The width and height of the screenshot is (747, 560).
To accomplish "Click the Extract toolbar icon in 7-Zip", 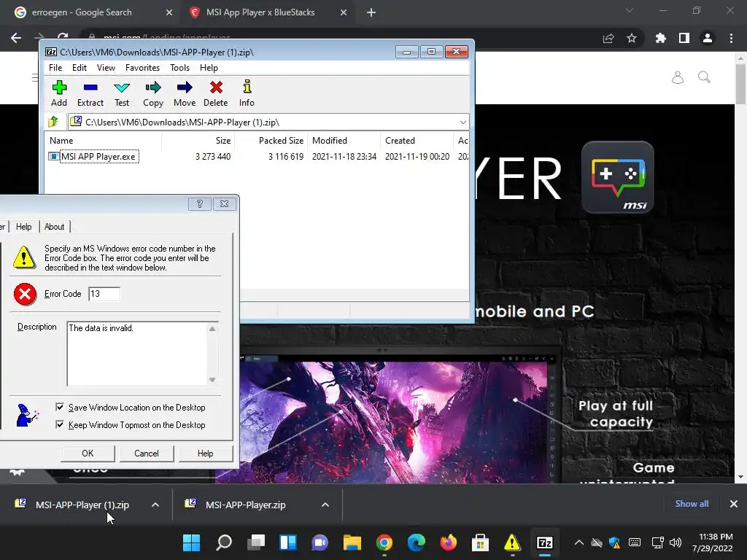I will [x=90, y=93].
